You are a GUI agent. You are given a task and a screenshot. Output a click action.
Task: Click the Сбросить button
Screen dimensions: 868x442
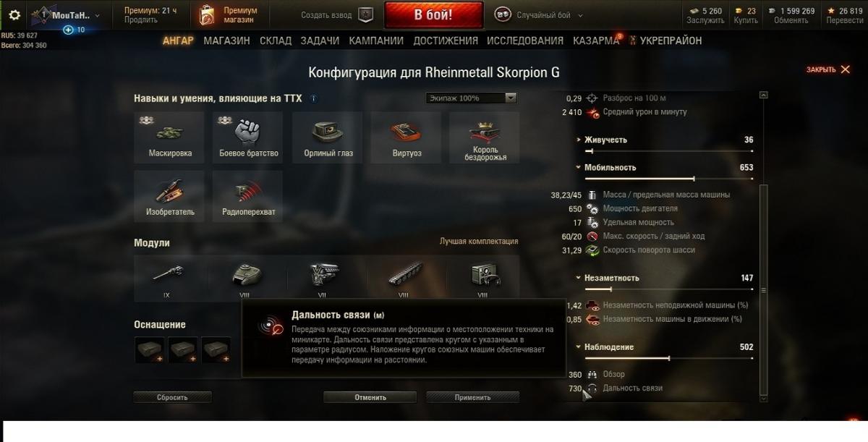click(172, 397)
